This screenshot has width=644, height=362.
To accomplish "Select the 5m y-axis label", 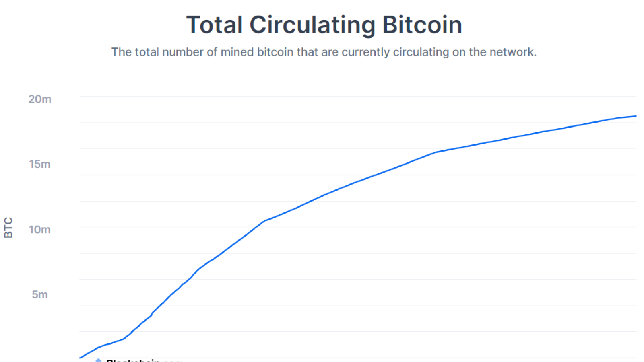I will [x=40, y=295].
